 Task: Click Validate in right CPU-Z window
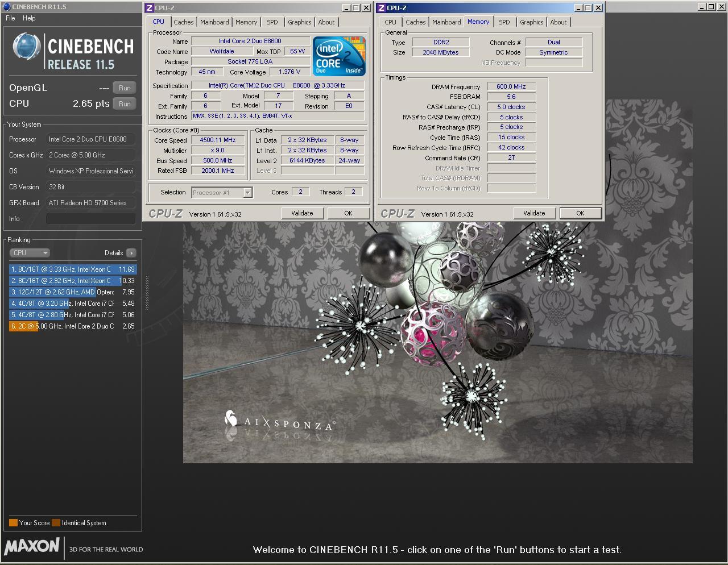tap(534, 213)
